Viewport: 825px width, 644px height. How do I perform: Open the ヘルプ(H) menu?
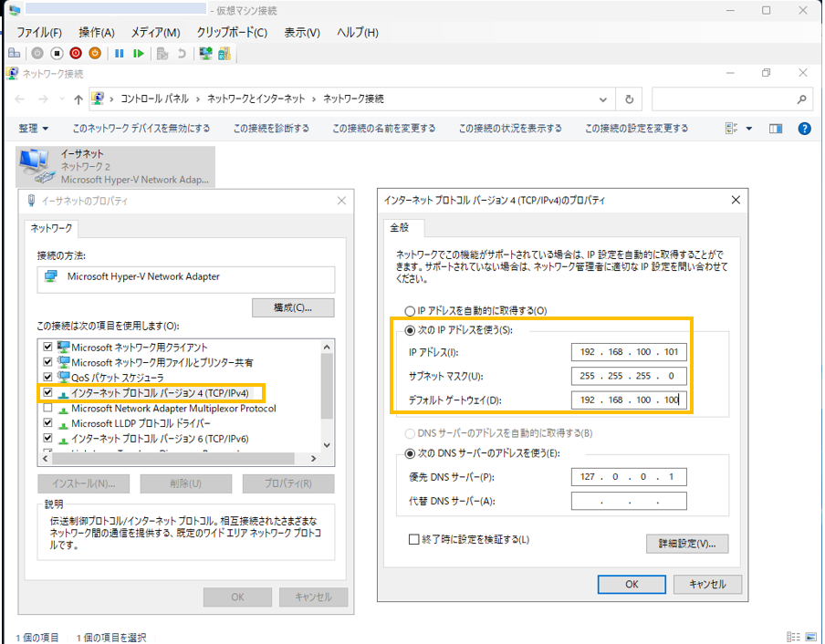[358, 33]
